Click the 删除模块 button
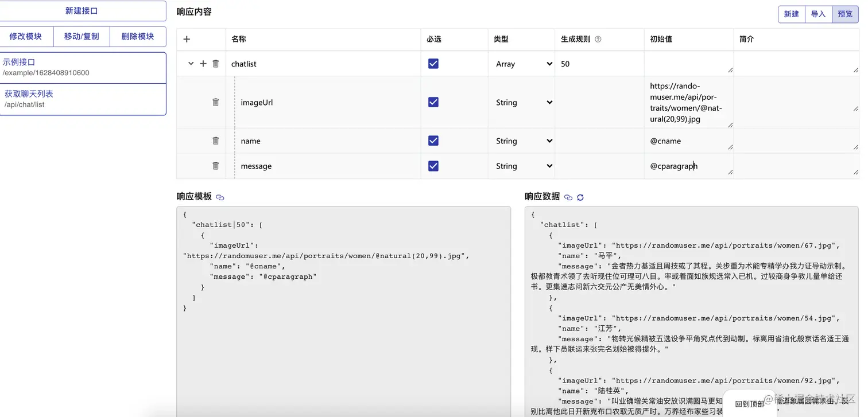The image size is (868, 417). coord(138,36)
